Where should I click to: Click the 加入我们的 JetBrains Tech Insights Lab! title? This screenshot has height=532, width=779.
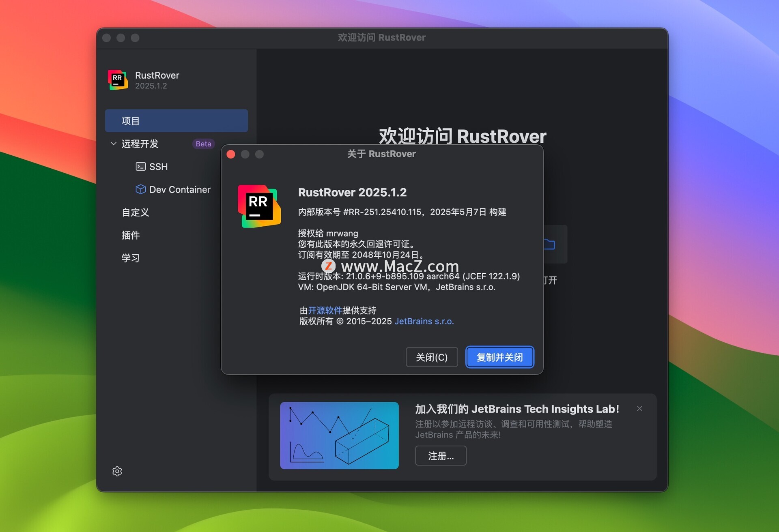click(x=517, y=409)
